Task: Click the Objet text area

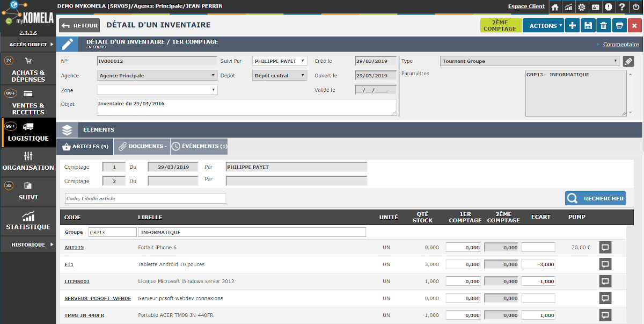Action: click(247, 107)
